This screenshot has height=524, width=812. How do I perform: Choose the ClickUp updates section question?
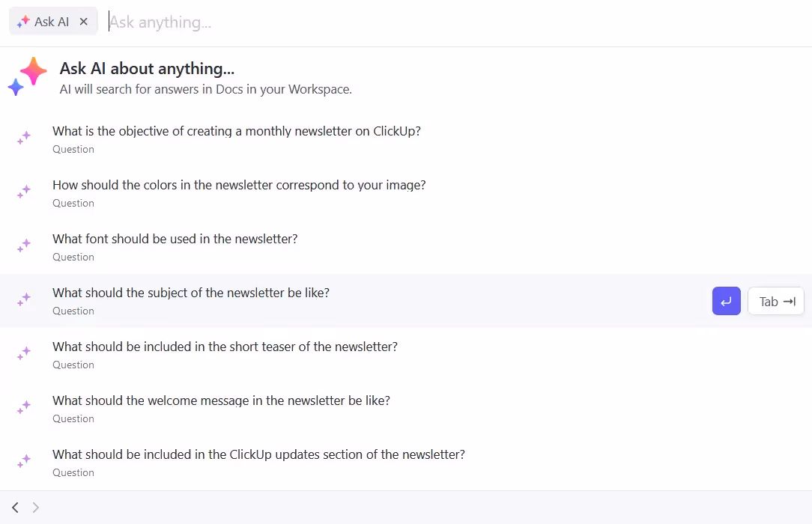[x=258, y=454]
